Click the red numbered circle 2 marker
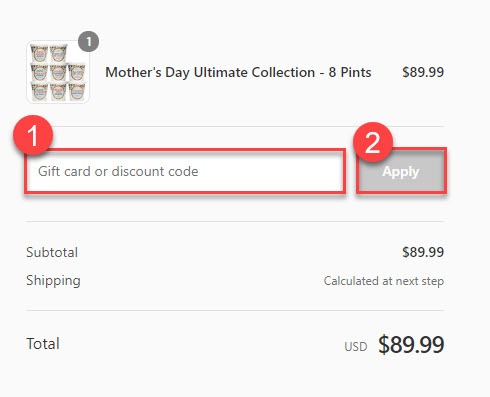 (x=373, y=142)
